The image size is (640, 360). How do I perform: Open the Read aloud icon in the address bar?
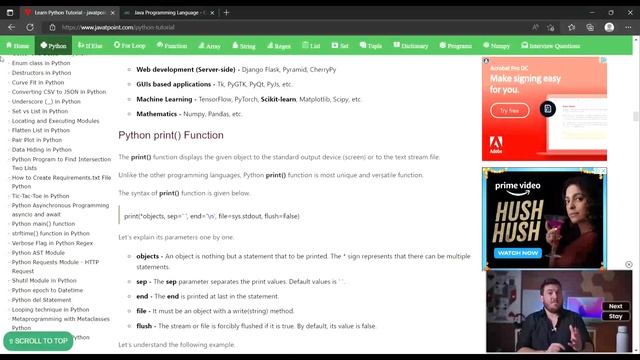point(535,27)
